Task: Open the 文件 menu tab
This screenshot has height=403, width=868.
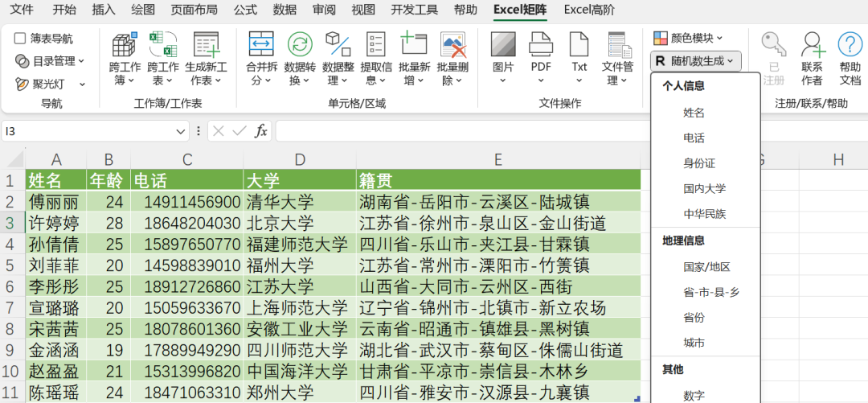Action: coord(23,10)
